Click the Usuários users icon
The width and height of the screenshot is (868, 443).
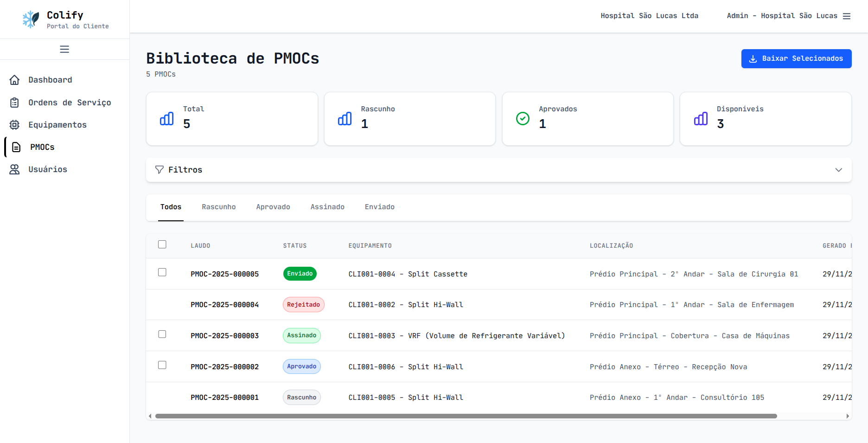tap(14, 169)
